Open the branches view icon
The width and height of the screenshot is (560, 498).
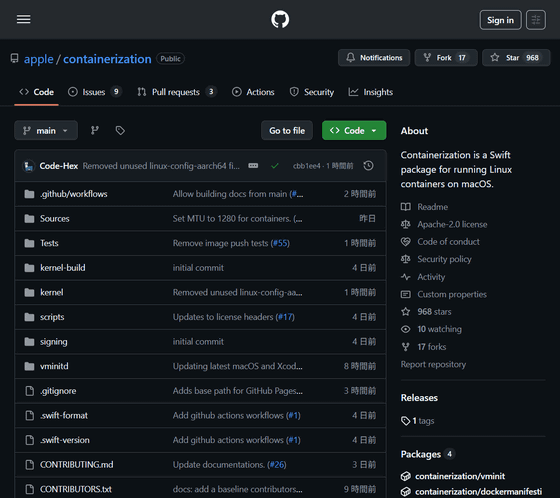[95, 130]
